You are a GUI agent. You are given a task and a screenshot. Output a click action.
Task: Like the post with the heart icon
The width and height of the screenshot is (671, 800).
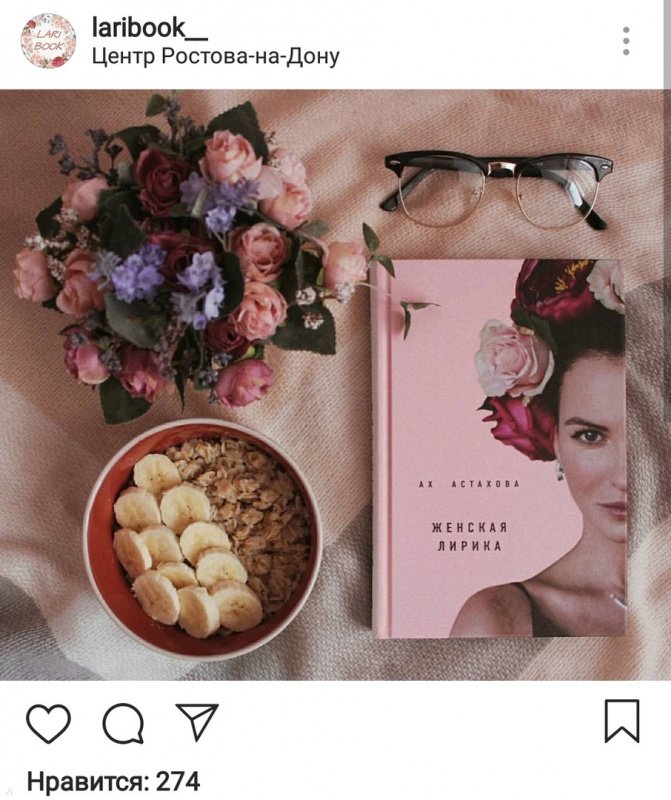tap(48, 723)
